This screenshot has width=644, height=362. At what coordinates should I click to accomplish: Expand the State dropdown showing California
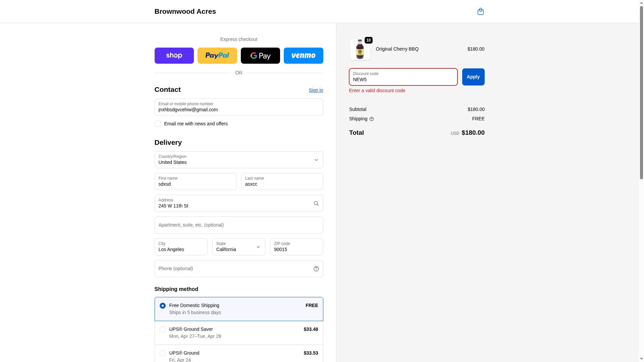pos(238,247)
